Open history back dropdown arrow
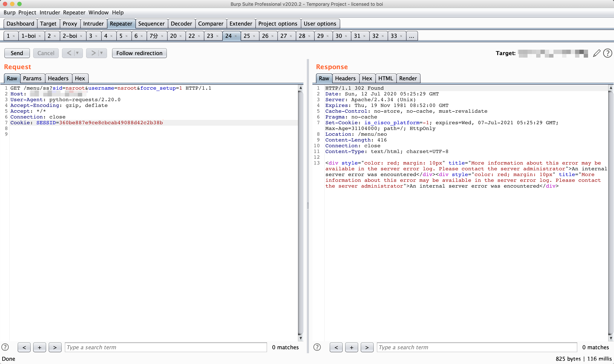Image resolution: width=614 pixels, height=364 pixels. tap(77, 53)
